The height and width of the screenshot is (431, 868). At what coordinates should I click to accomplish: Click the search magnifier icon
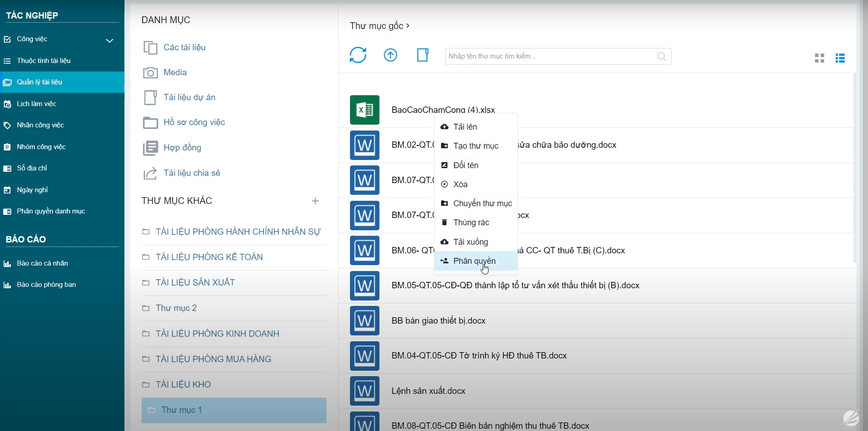[x=662, y=57]
